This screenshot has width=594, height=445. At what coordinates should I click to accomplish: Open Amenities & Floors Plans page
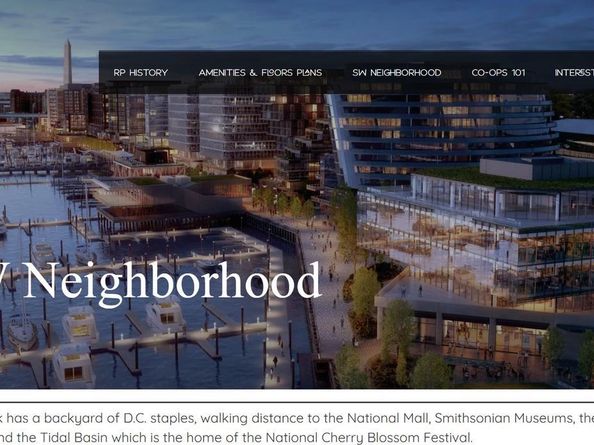[x=260, y=73]
